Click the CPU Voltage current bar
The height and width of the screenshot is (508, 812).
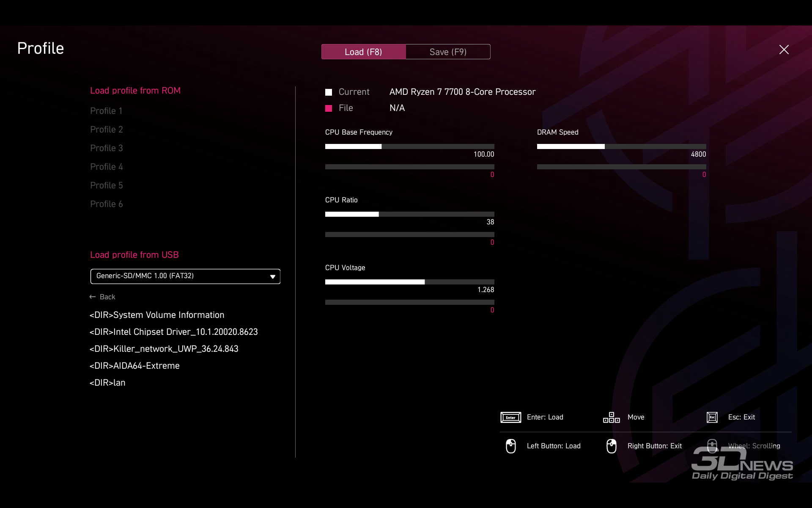409,282
